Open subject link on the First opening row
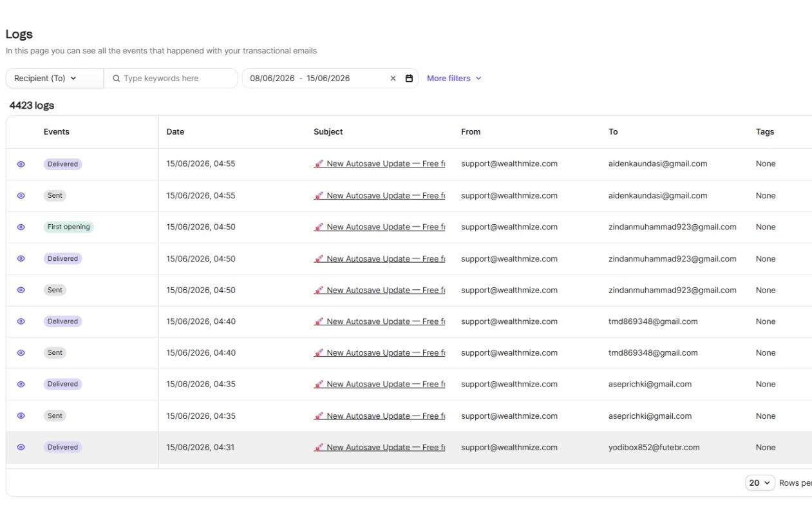The width and height of the screenshot is (812, 525). click(379, 227)
